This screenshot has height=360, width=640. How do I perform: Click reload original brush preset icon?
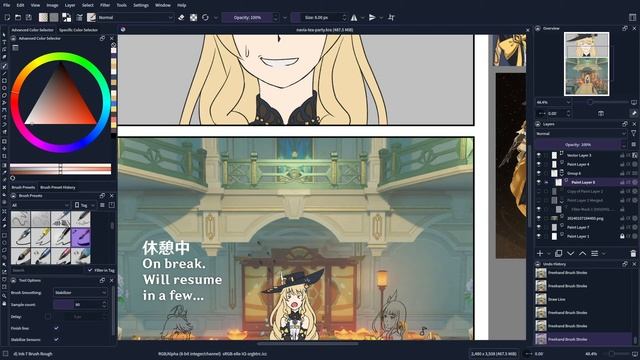pos(205,18)
